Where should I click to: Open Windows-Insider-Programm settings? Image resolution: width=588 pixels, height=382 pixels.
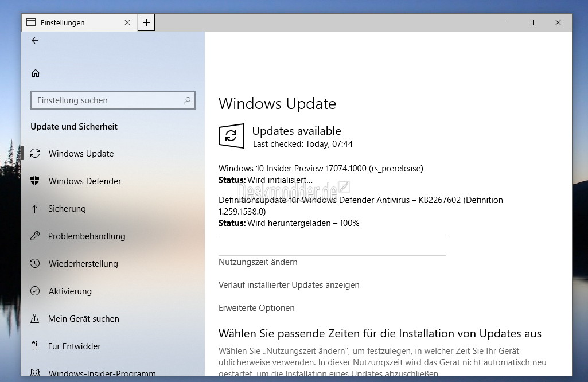coord(102,373)
